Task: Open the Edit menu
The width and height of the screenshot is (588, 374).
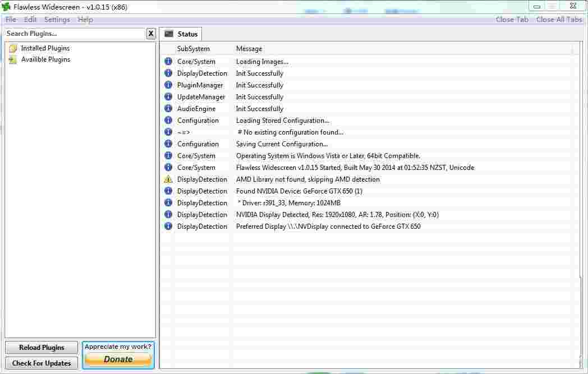Action: point(30,20)
